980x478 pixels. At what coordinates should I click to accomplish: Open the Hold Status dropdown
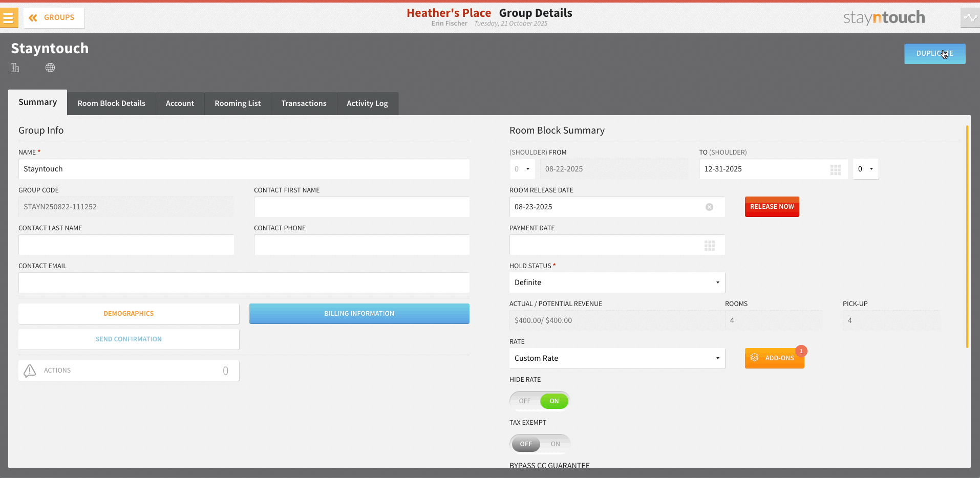click(617, 283)
